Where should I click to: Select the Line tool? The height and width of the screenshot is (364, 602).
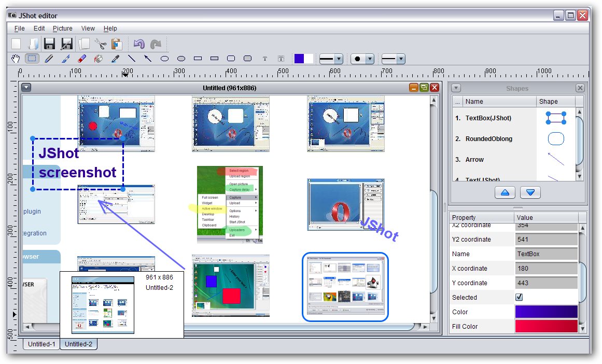pos(132,59)
